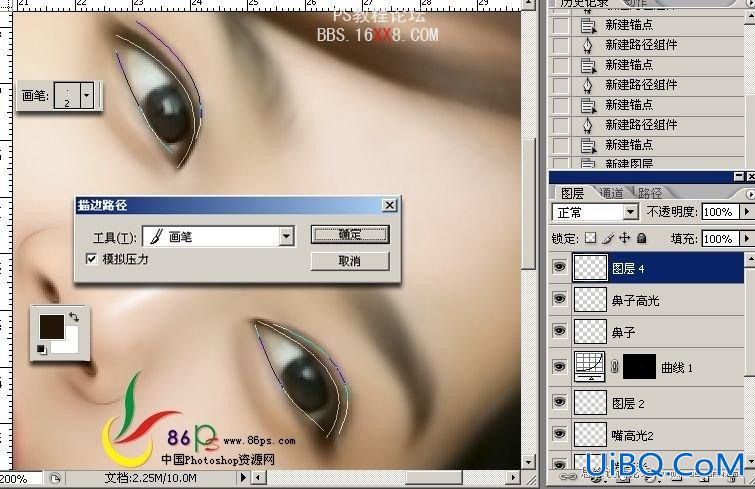Switch to the 路径 tab
This screenshot has height=489, width=755.
[650, 193]
